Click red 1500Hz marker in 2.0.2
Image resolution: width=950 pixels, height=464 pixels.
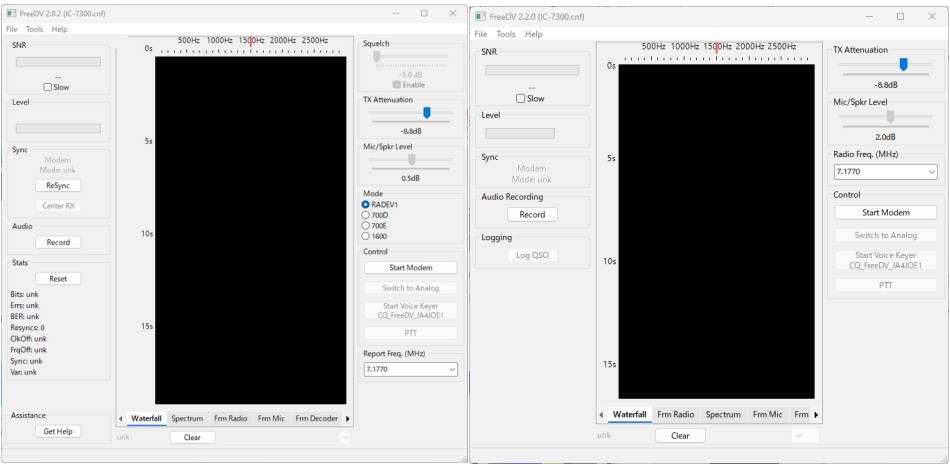click(x=251, y=41)
